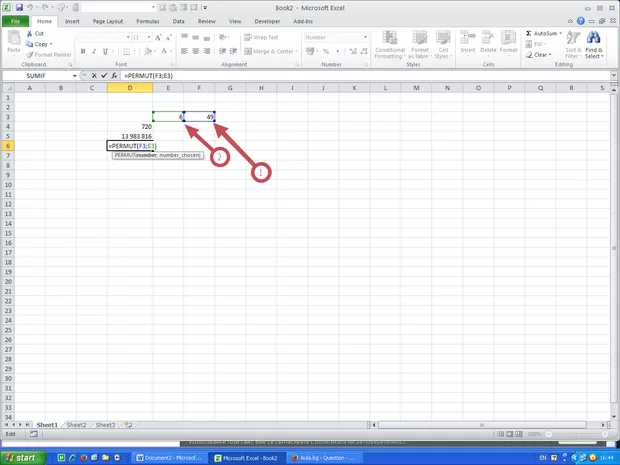Click the Windows start button
Screen dimensions: 620x465
[23, 458]
